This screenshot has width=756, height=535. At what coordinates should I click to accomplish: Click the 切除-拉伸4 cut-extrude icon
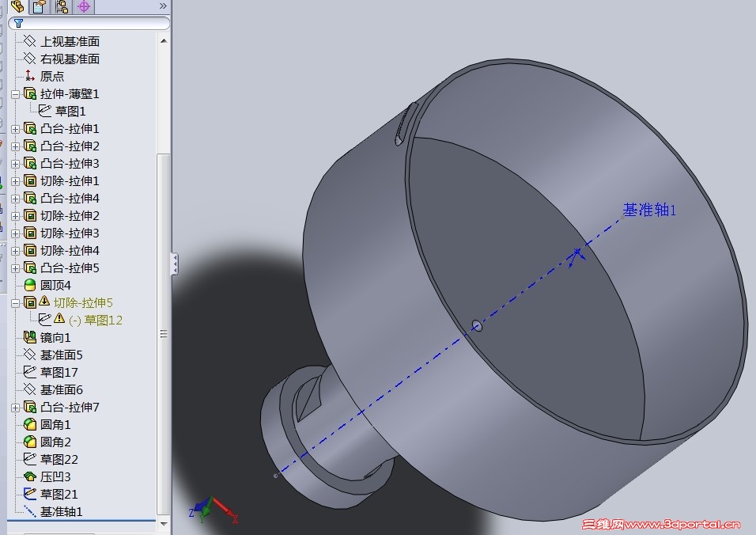[x=30, y=250]
